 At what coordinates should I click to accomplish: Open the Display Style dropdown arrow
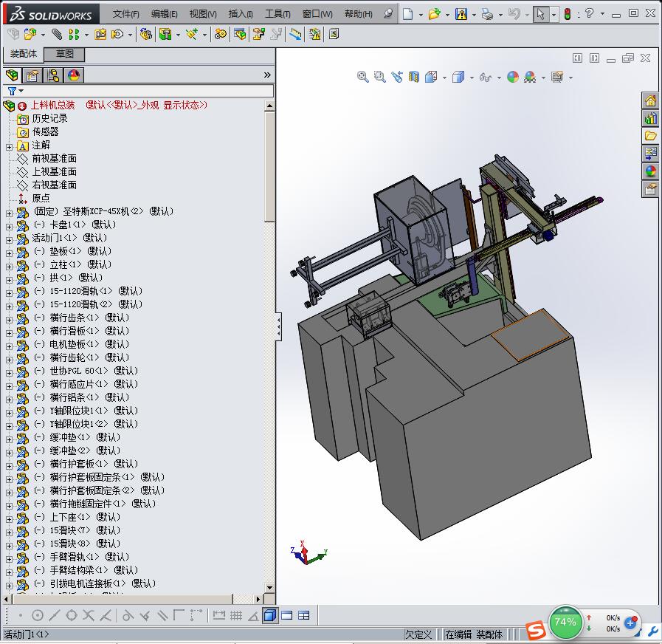click(x=471, y=78)
